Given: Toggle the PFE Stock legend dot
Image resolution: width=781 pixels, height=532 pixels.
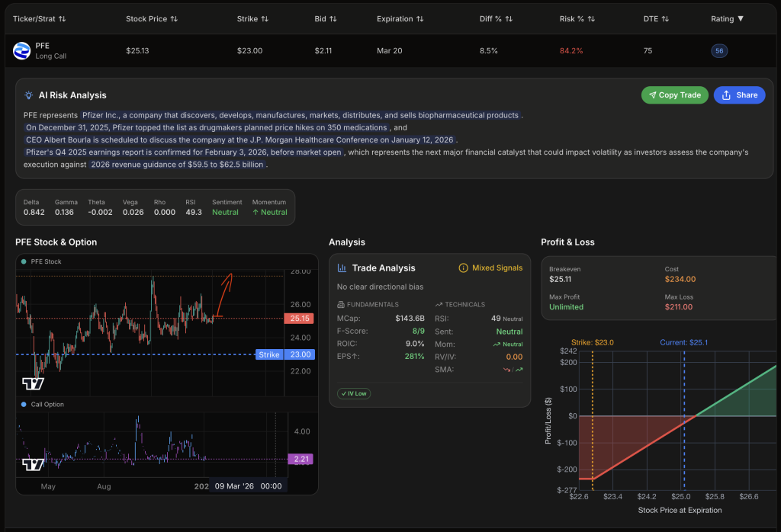Looking at the screenshot, I should coord(24,261).
